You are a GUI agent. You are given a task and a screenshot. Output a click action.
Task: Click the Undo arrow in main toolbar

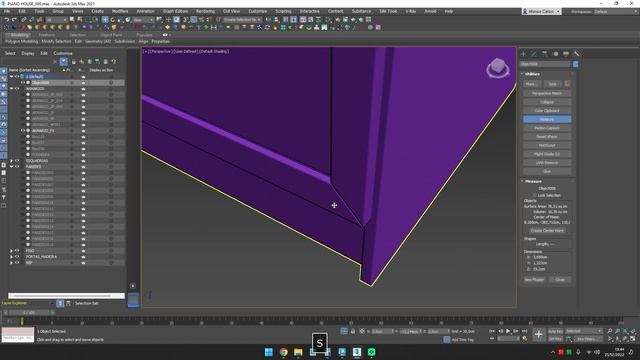[x=7, y=20]
